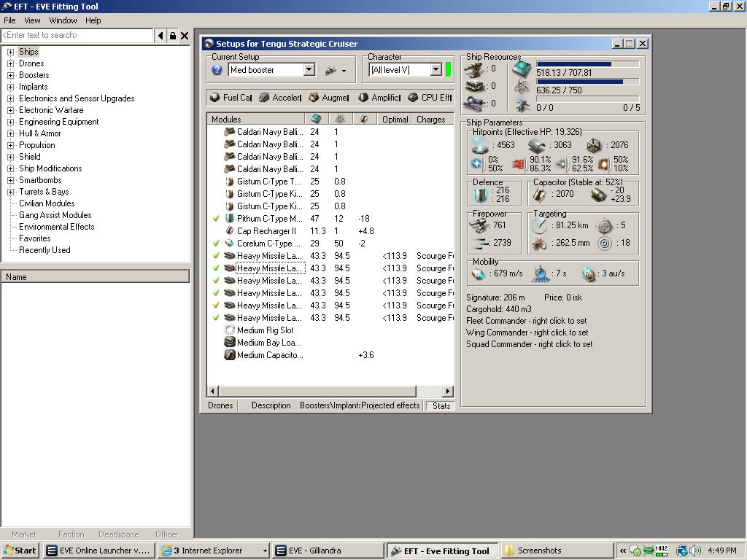Click the Medium Capacitor rig icon

(x=230, y=355)
